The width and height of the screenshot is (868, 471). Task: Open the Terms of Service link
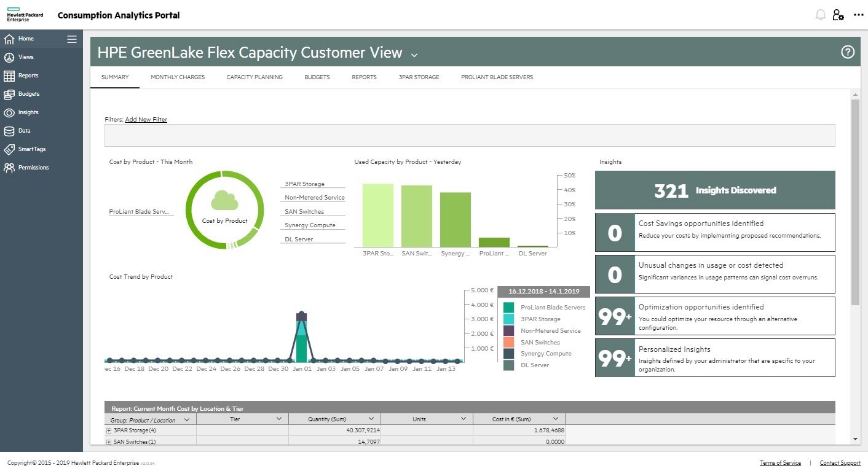780,463
